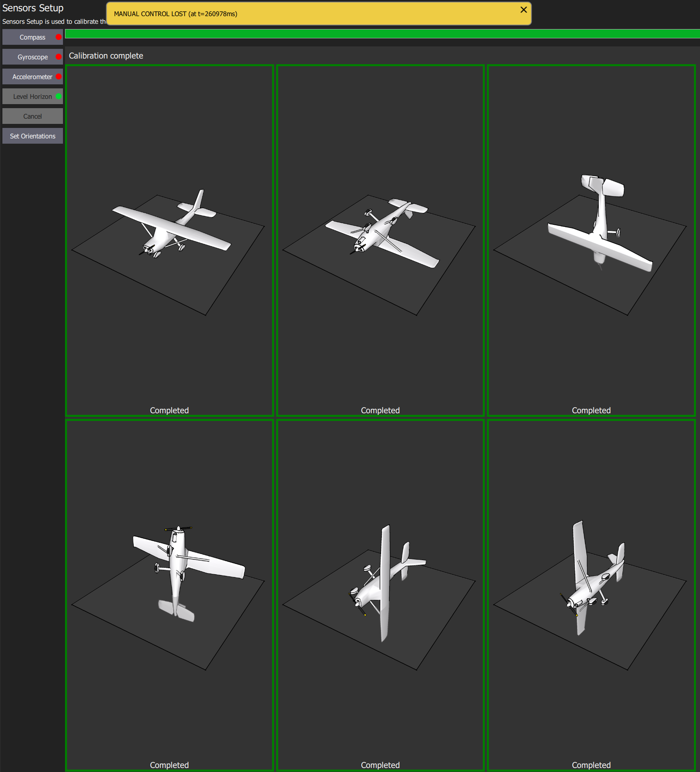Viewport: 700px width, 772px height.
Task: Click red status dot beside Compass
Action: tap(59, 37)
